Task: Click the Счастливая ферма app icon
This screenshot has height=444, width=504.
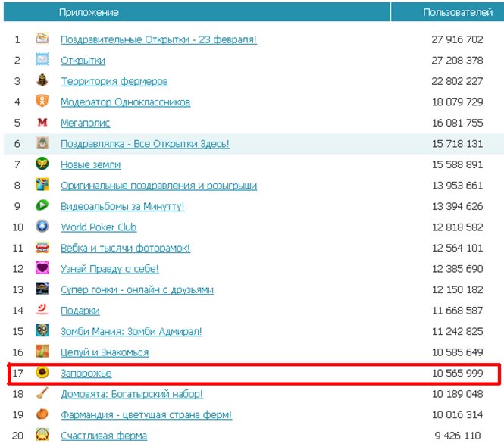Action: pyautogui.click(x=42, y=435)
